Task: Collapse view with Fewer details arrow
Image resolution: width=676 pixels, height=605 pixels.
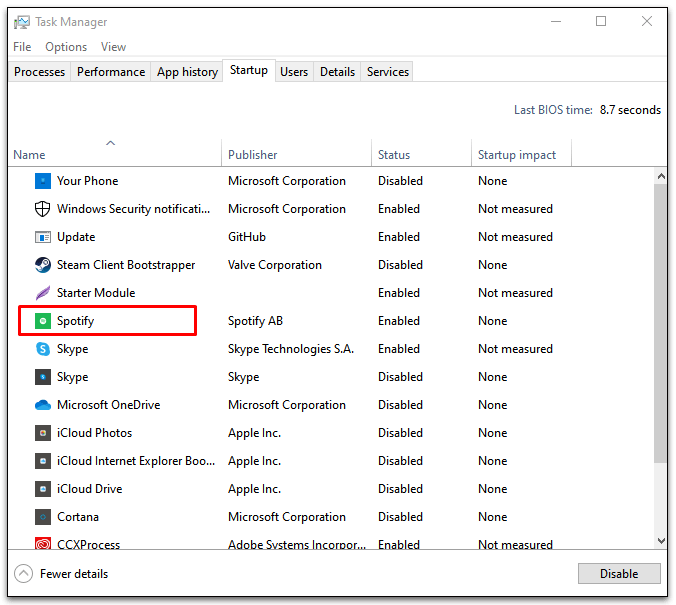Action: (x=23, y=574)
